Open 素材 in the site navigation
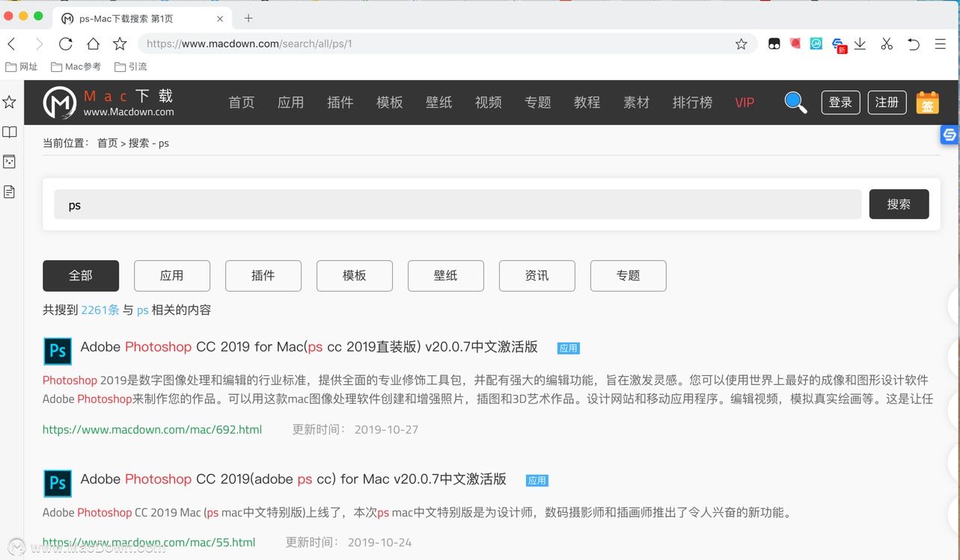This screenshot has height=560, width=960. coord(637,102)
